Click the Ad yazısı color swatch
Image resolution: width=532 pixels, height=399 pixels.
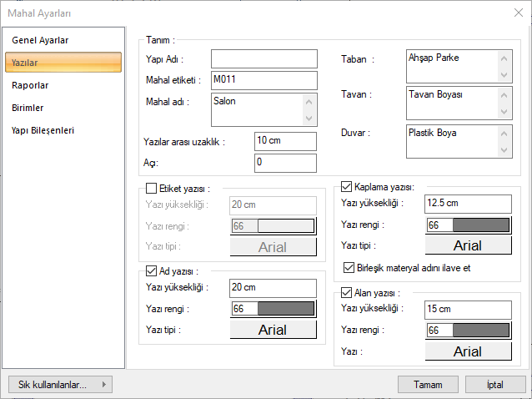click(274, 309)
